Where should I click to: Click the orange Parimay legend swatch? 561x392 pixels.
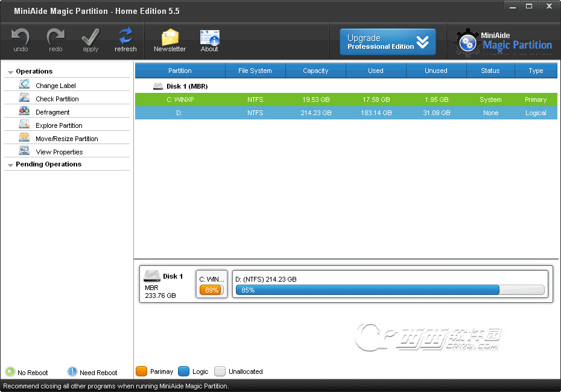coord(142,371)
